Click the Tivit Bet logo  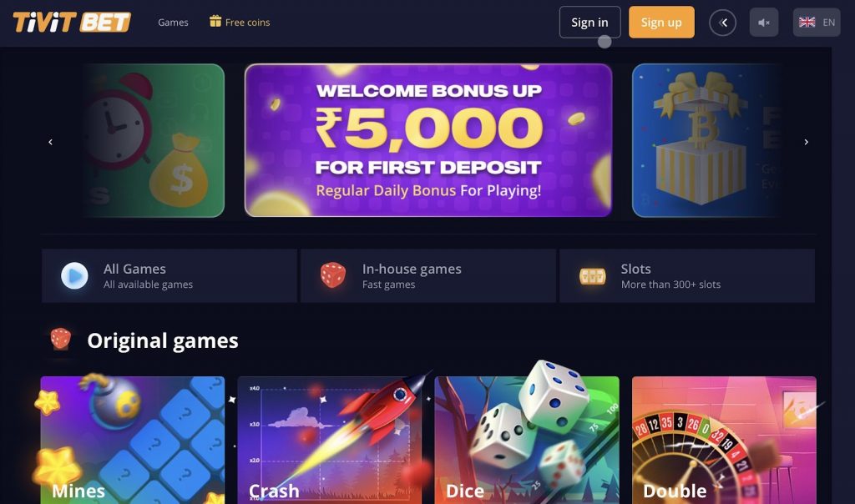[72, 23]
